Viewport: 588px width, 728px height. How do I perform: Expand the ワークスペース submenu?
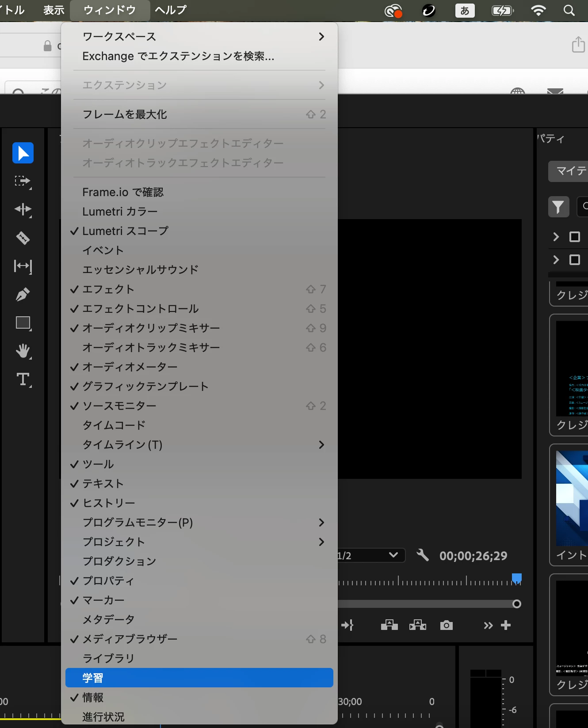(x=199, y=37)
